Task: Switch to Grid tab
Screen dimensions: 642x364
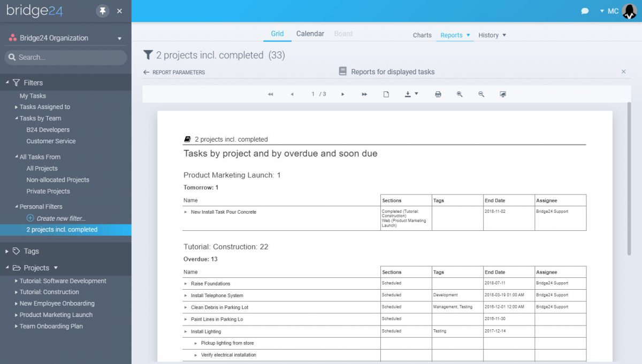Action: (x=277, y=34)
